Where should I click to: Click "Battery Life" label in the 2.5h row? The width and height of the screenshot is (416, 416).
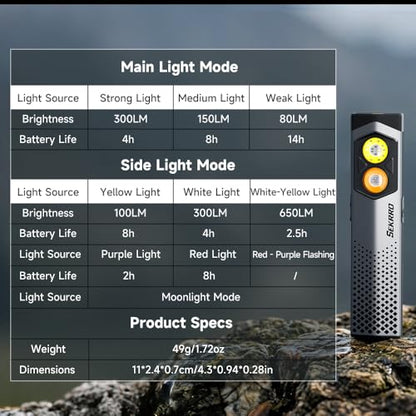[48, 233]
